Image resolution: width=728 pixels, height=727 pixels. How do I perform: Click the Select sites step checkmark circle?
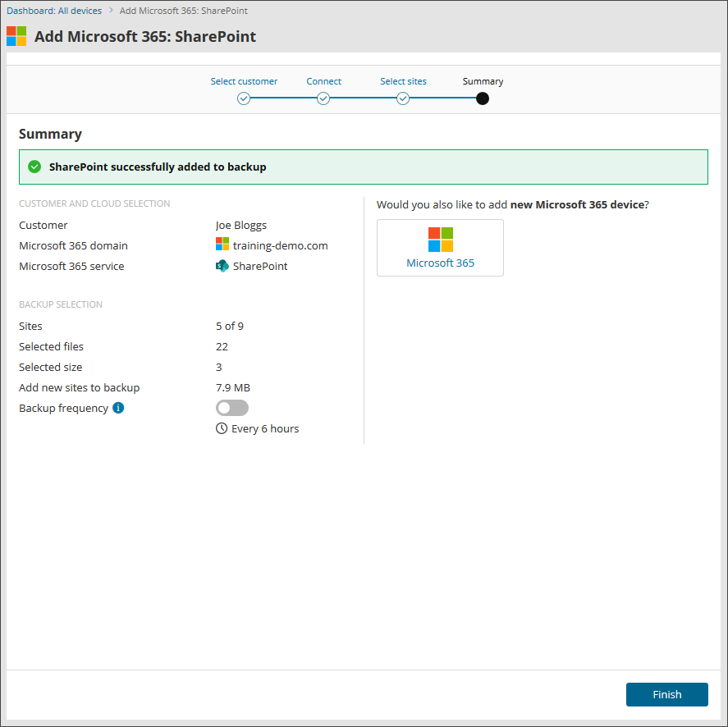(403, 98)
